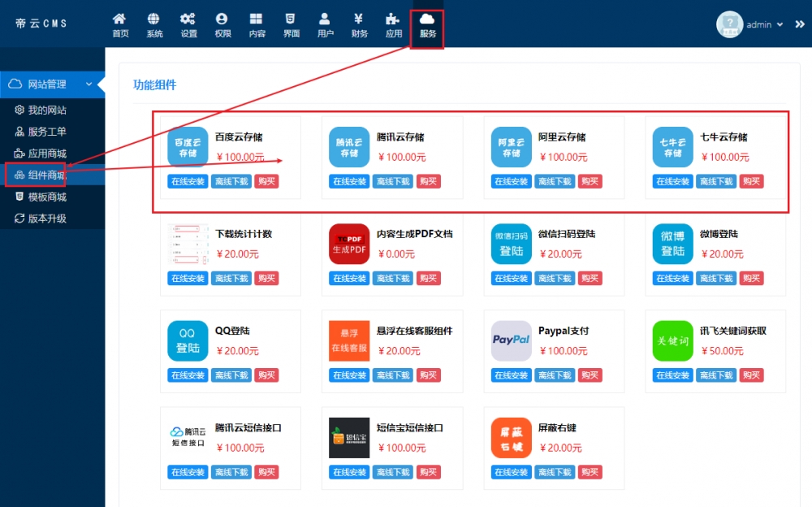Screen dimensions: 812x507
Task: Click 购买 for 阿里云存储
Action: pyautogui.click(x=590, y=181)
